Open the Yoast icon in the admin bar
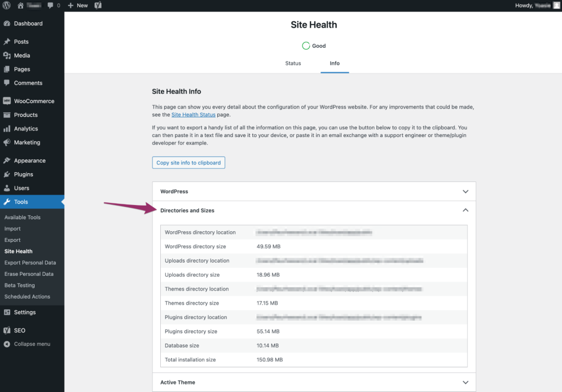 point(98,5)
